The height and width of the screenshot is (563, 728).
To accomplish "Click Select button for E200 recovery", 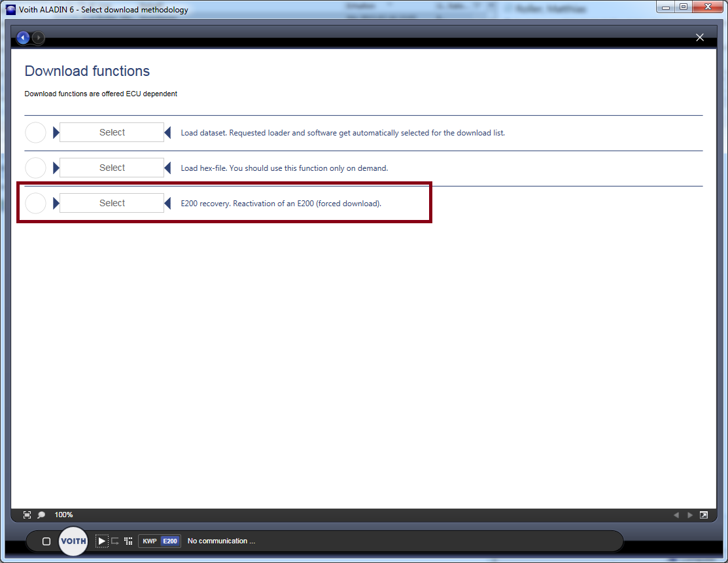I will pyautogui.click(x=112, y=203).
